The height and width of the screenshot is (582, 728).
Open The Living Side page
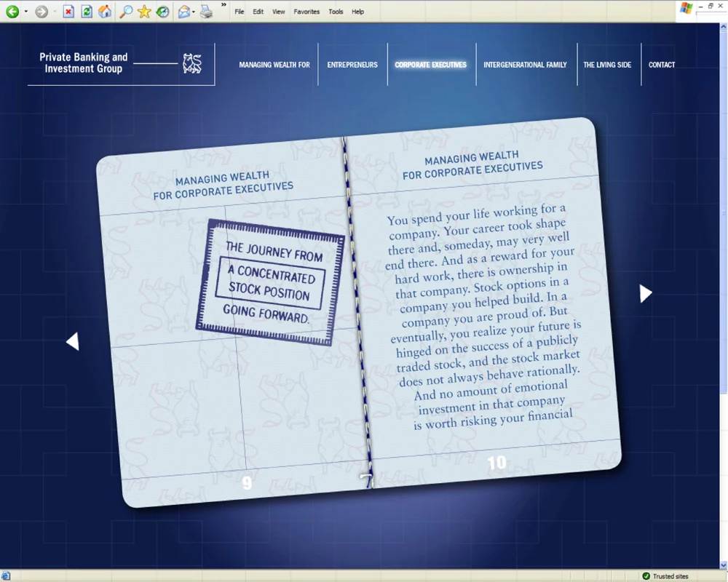[x=607, y=65]
